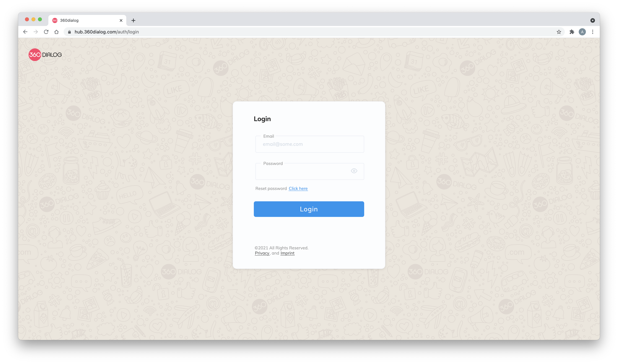Viewport: 618px width, 364px height.
Task: Go back using browser back arrow
Action: point(25,32)
